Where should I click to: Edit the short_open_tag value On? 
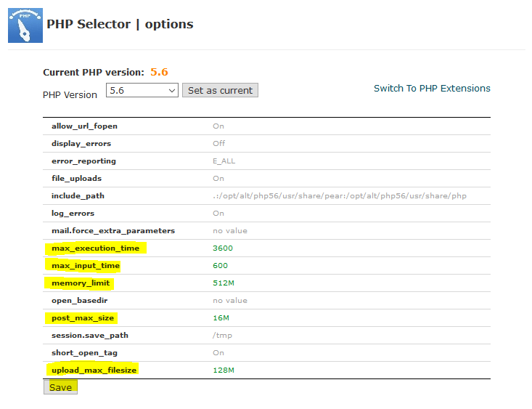point(218,353)
